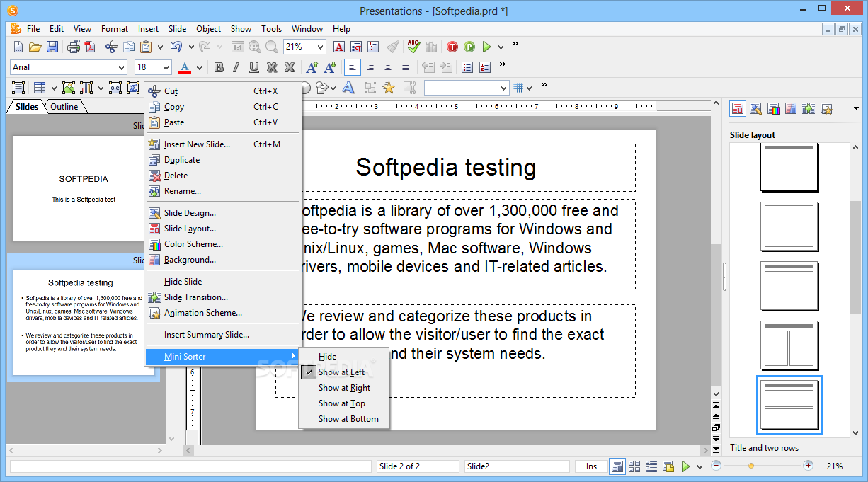Save the presentation with the floppy icon
The image size is (868, 482).
52,47
